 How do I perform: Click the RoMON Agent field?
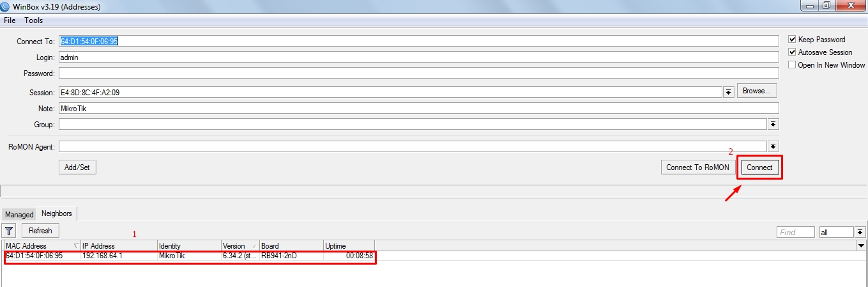[x=413, y=146]
